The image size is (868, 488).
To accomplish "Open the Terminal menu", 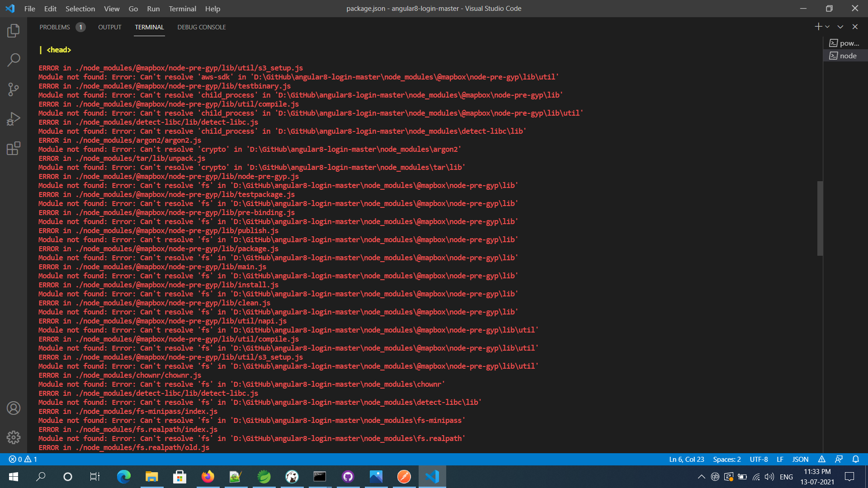I will tap(182, 9).
